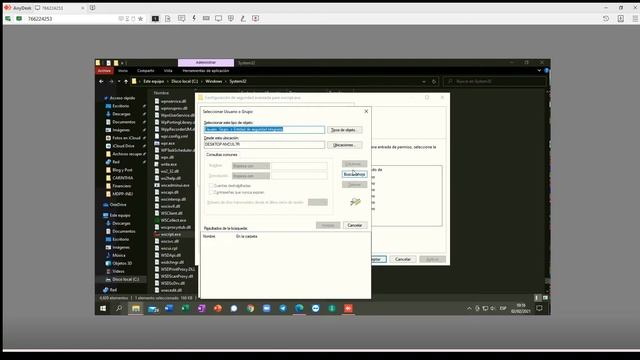This screenshot has width=640, height=360.
Task: Click the find users icon in dialog
Action: (355, 202)
